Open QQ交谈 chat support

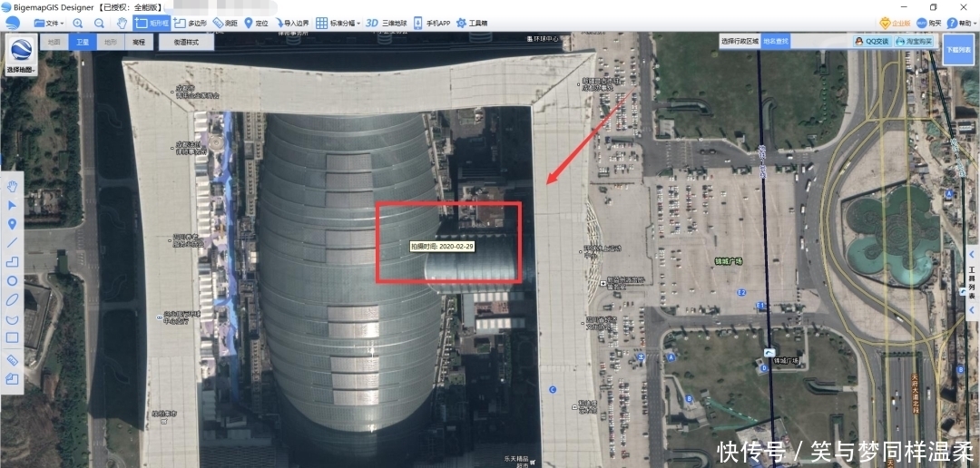click(x=872, y=41)
